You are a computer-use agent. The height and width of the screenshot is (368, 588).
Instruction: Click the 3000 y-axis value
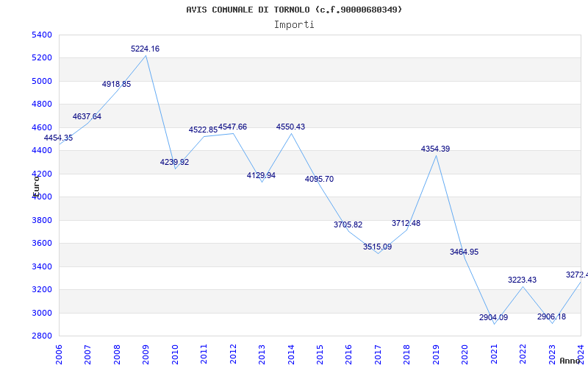coord(42,313)
